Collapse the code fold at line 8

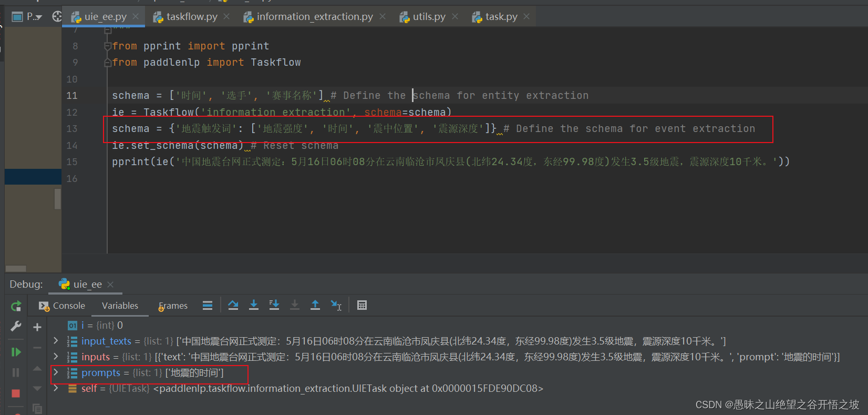108,46
